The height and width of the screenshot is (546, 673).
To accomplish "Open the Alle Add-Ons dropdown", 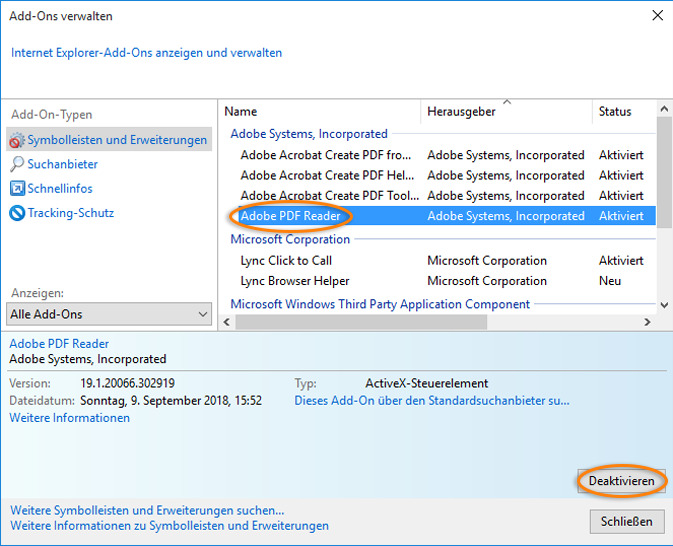I will click(110, 314).
